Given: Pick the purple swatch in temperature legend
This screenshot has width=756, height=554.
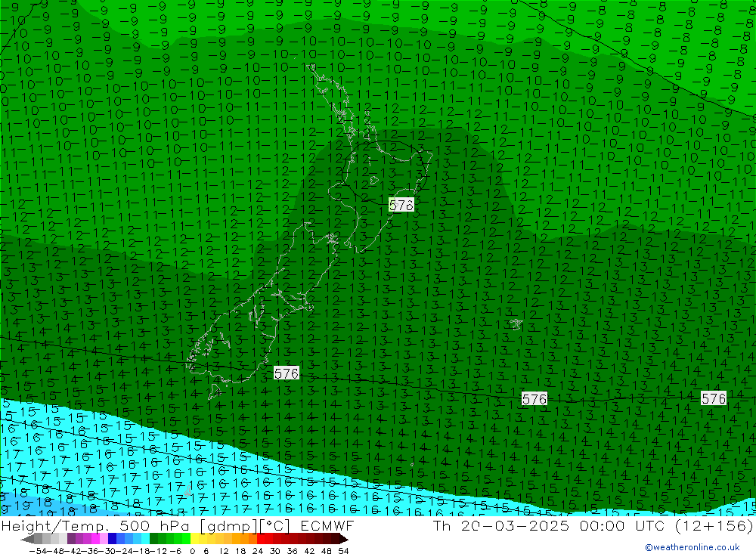Looking at the screenshot, I should point(72,539).
